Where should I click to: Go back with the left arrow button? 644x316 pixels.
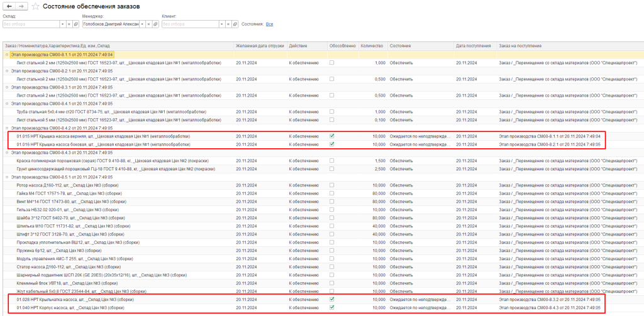9,6
